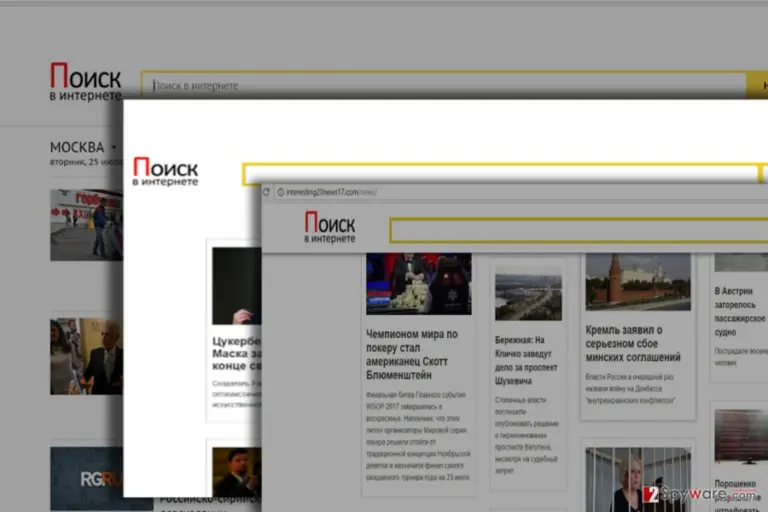The width and height of the screenshot is (768, 512).
Task: Click the reload icon in front browser window
Action: tap(266, 192)
